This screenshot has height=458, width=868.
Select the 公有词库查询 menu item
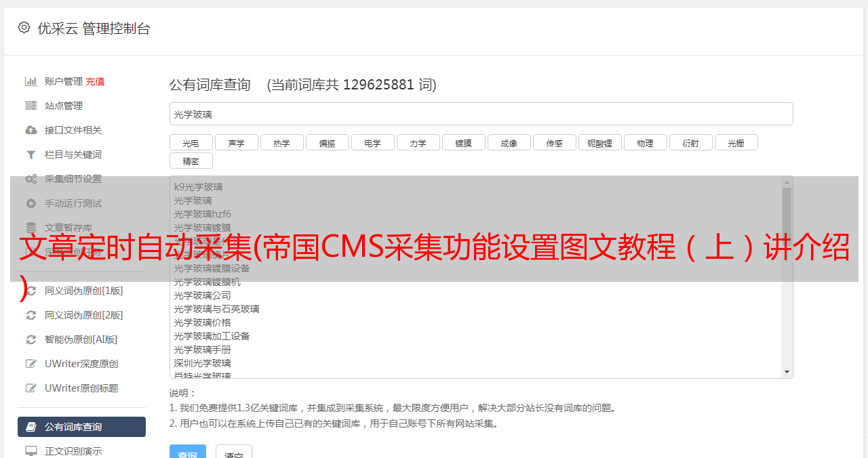tap(81, 427)
